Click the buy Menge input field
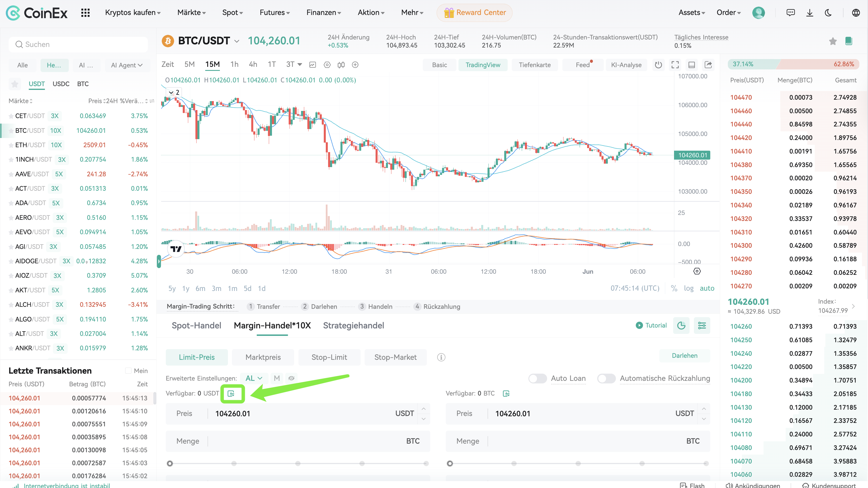The width and height of the screenshot is (868, 488). point(298,441)
